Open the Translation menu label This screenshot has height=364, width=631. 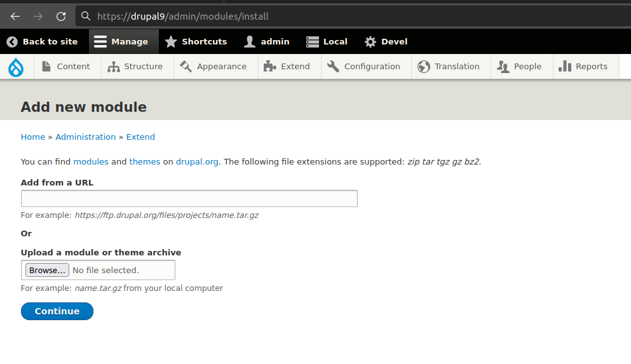[x=457, y=66]
